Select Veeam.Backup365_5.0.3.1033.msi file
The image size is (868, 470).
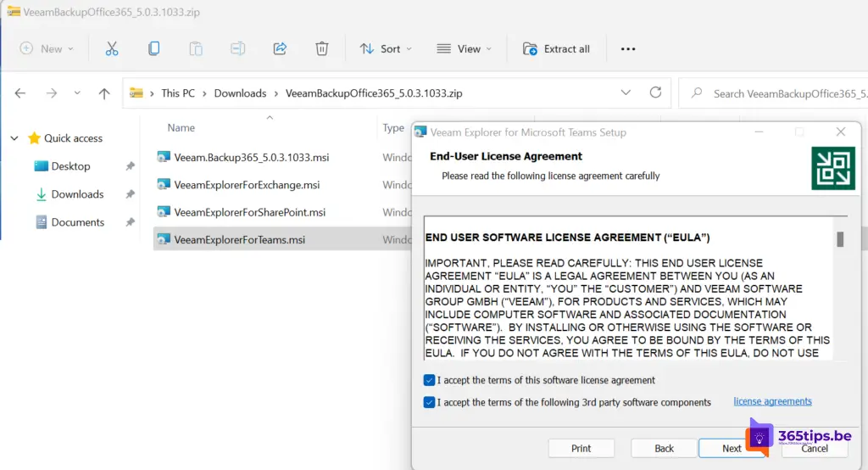tap(251, 158)
